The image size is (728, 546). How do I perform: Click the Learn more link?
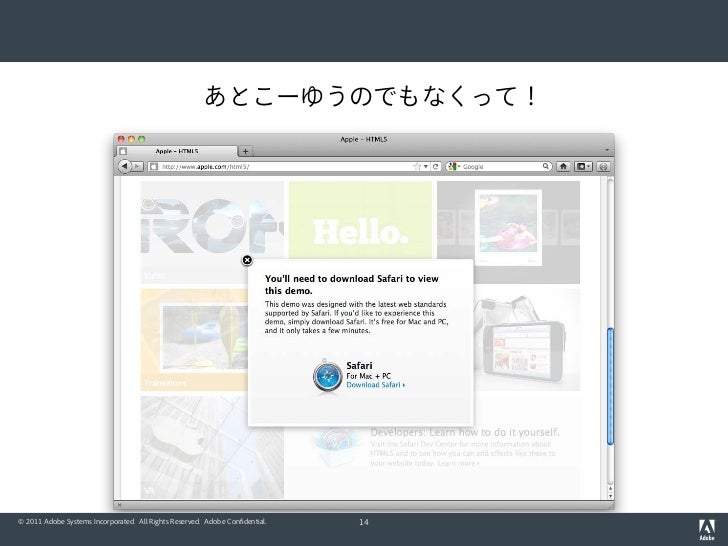tap(458, 463)
